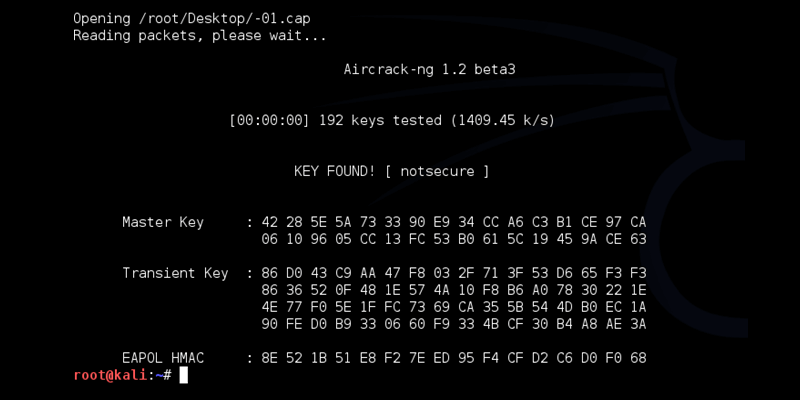Click the last Transient Key byte '3A'
This screenshot has width=800, height=400.
tap(638, 324)
